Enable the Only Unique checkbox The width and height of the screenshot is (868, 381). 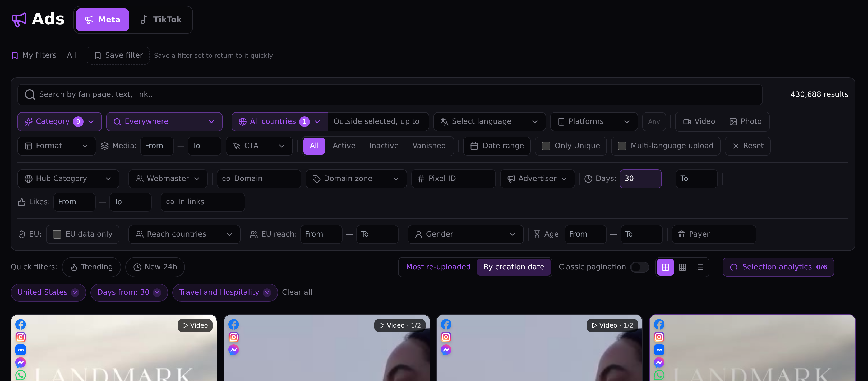[546, 146]
